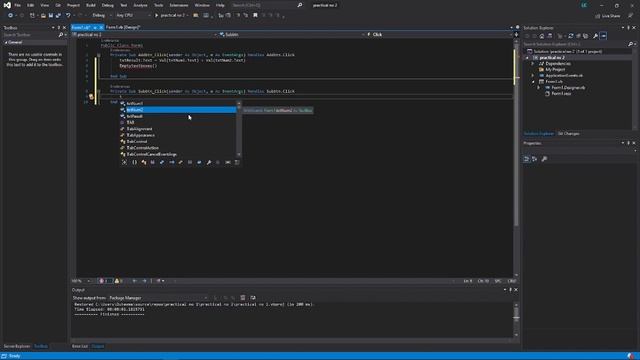
Task: Open the Click member navigation dropdown
Action: [x=439, y=35]
